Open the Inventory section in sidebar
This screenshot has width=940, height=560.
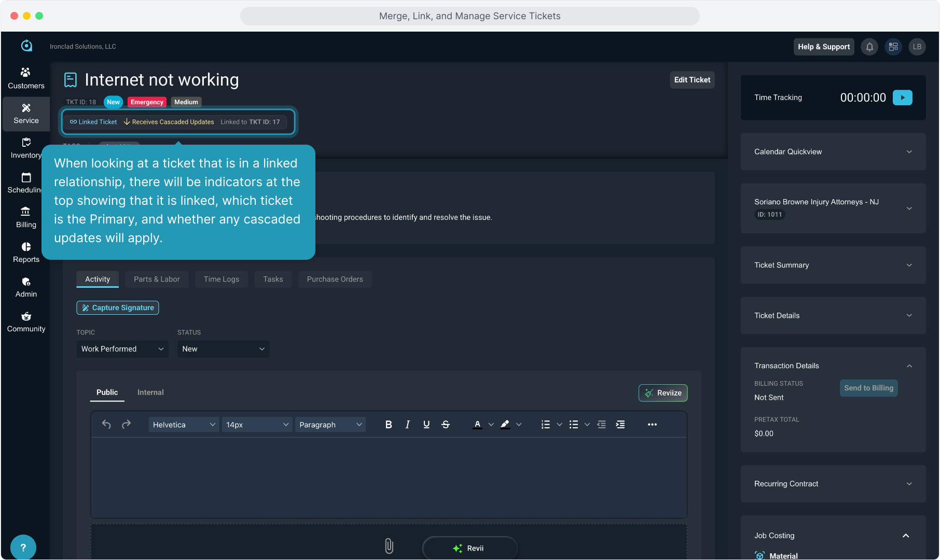[26, 148]
